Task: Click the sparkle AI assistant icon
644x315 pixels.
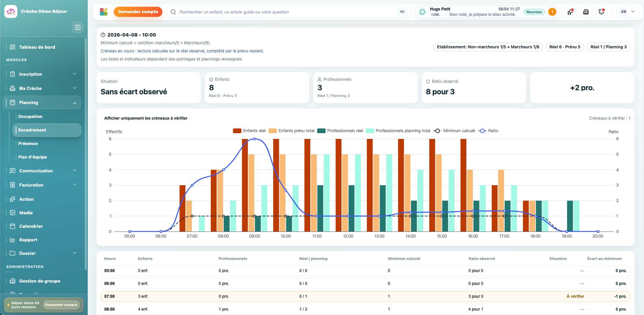Action: pos(570,12)
